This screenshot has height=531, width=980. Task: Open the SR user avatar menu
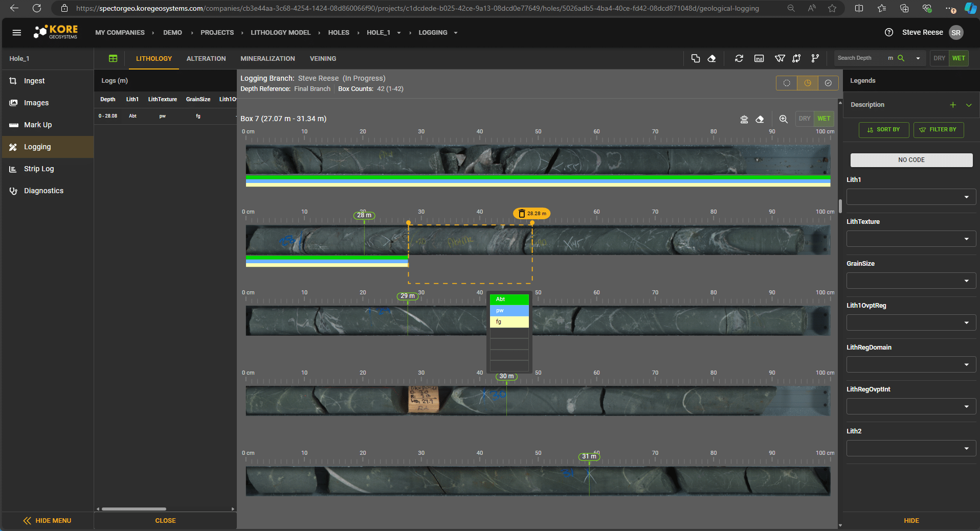956,33
